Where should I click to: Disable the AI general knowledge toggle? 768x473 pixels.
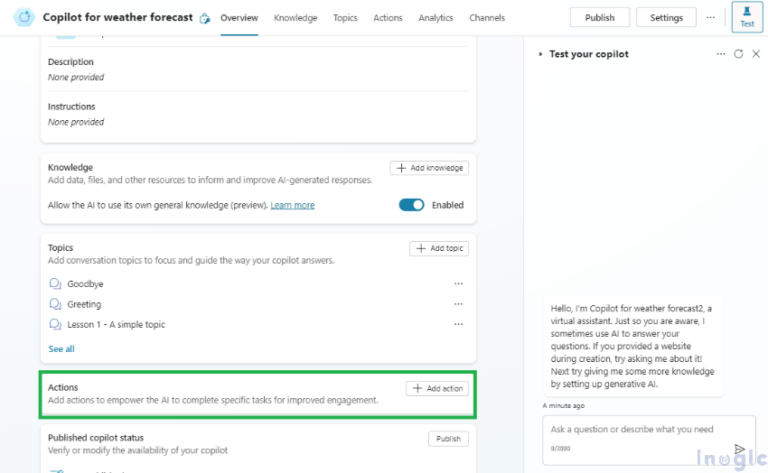(x=411, y=205)
